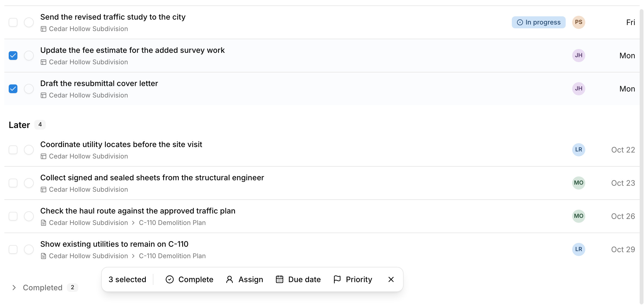The width and height of the screenshot is (644, 305).
Task: Open task 'Collect signed and sealed sheets'
Action: point(152,178)
